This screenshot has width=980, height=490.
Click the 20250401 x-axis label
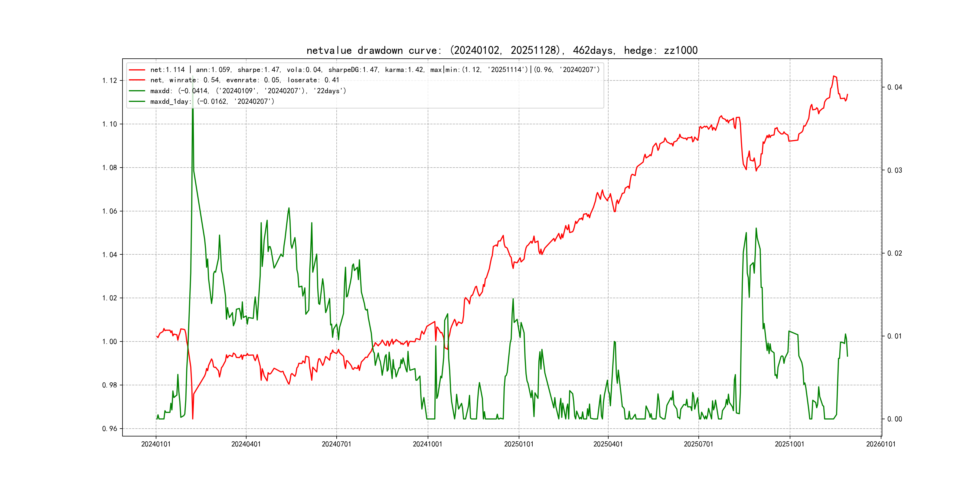pos(608,444)
